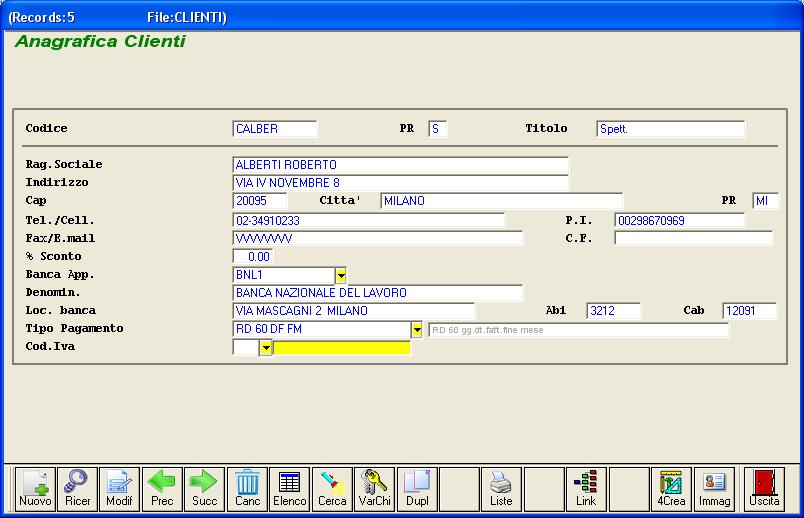Click the % Sconto field 0.00

click(x=253, y=256)
